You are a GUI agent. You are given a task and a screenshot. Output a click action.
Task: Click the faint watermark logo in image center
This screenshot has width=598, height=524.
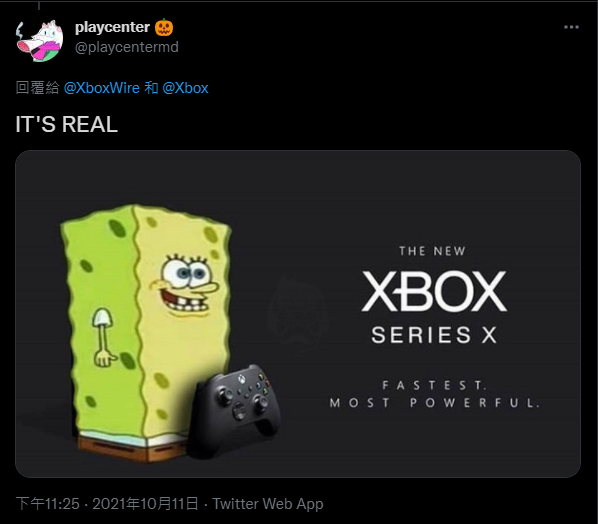tap(298, 313)
